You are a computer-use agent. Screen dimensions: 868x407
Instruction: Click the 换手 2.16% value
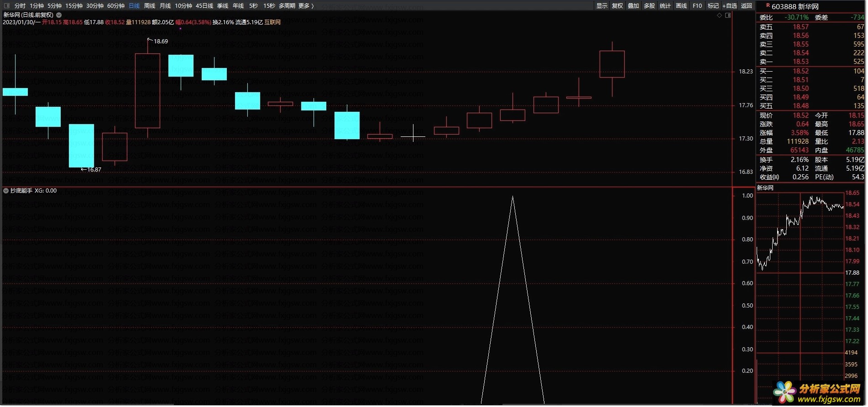click(x=800, y=160)
